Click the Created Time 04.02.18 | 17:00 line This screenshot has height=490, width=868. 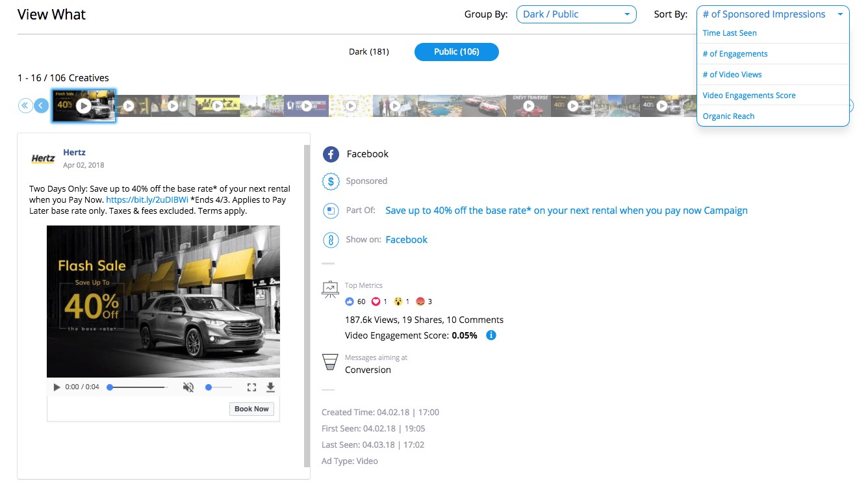[x=381, y=412]
